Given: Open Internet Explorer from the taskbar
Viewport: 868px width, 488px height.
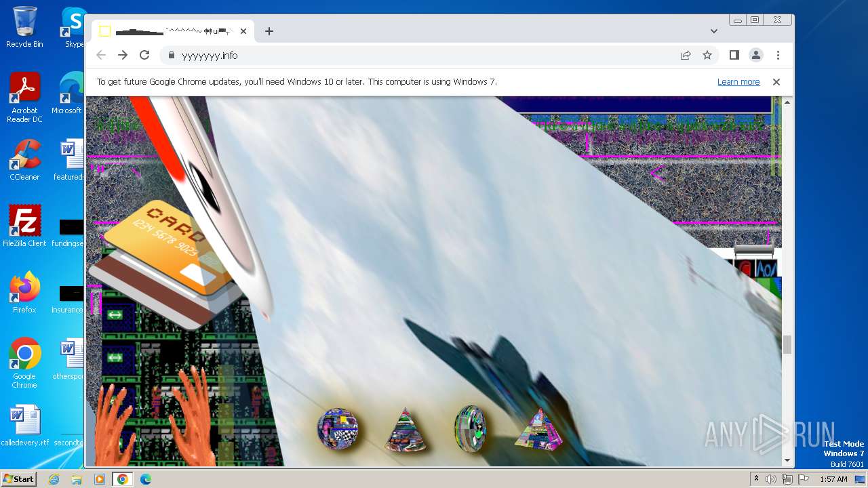Looking at the screenshot, I should [54, 479].
